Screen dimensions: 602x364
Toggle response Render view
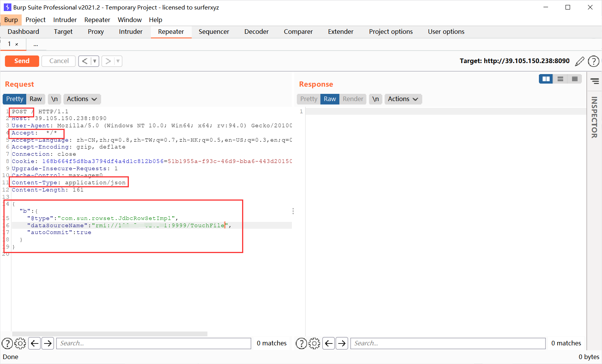point(353,99)
